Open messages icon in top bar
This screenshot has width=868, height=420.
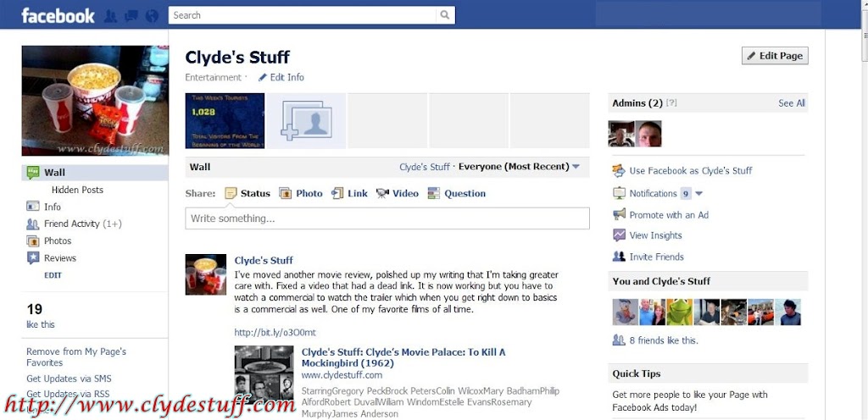[131, 15]
